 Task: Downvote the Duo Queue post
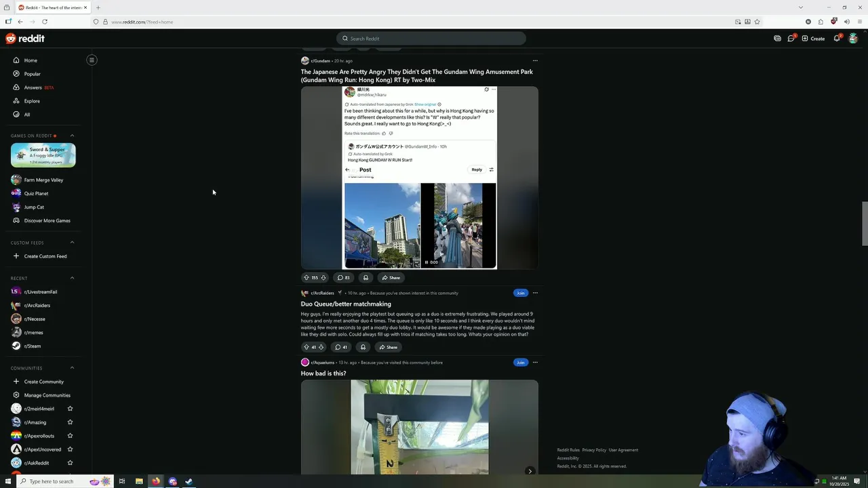[x=321, y=347]
